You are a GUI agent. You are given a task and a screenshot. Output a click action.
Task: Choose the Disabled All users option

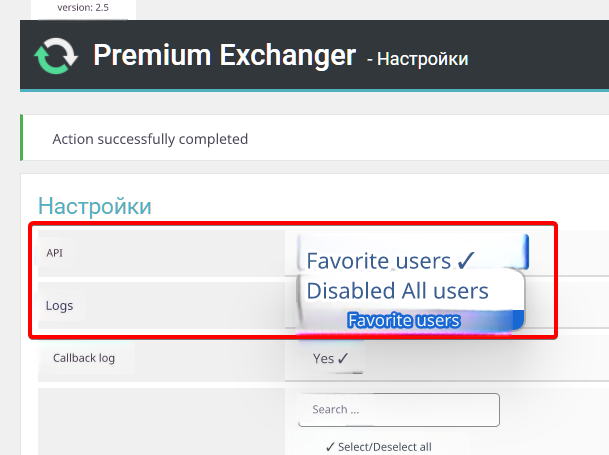coord(397,291)
